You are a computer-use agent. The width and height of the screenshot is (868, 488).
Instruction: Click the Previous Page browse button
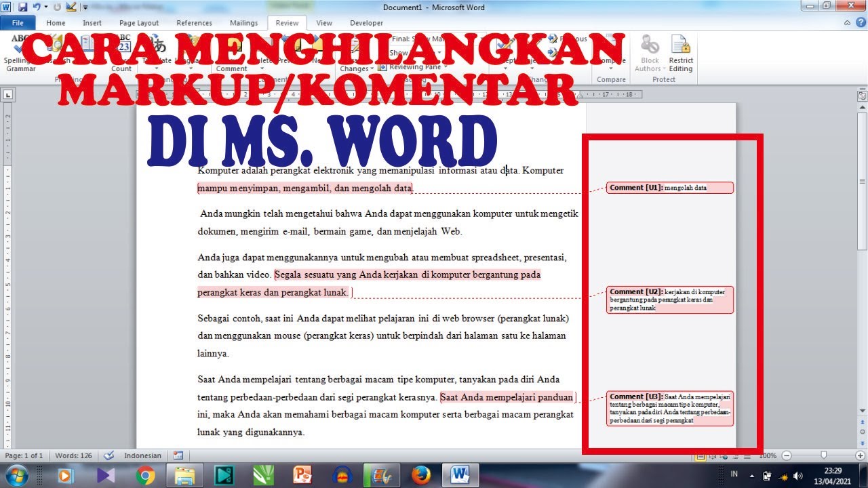point(863,423)
